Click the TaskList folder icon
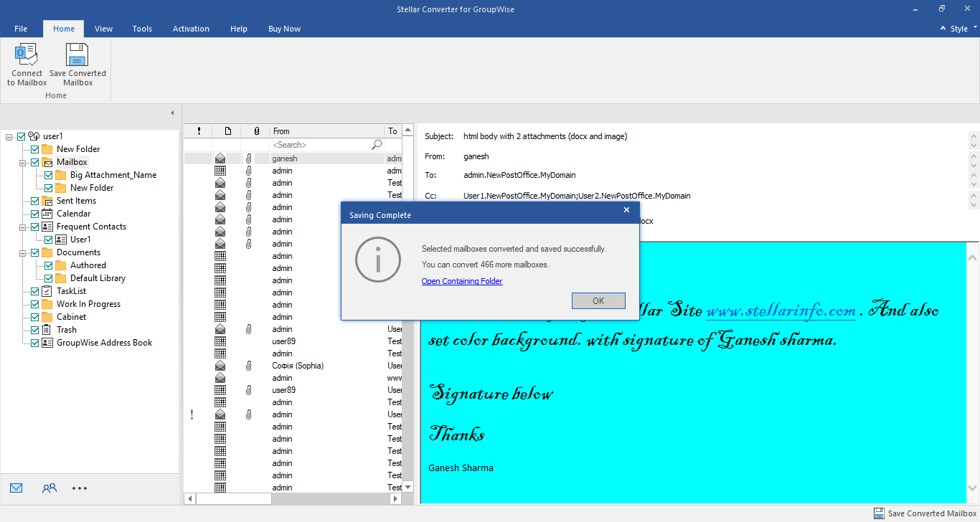Screen dimensions: 980x522 47,291
